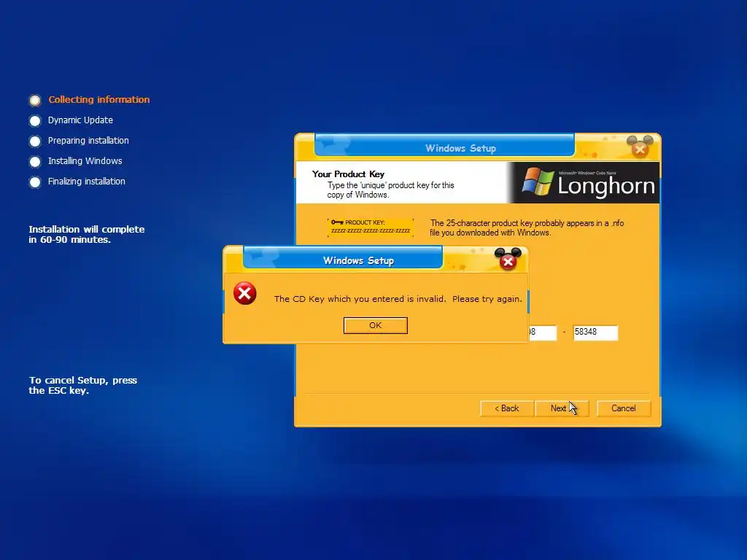The height and width of the screenshot is (560, 747).
Task: Select the Finalizing installation step bullet
Action: 35,182
